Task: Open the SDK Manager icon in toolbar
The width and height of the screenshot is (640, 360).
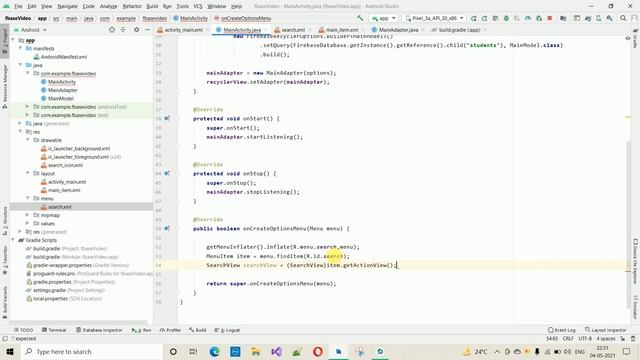Action: point(609,18)
